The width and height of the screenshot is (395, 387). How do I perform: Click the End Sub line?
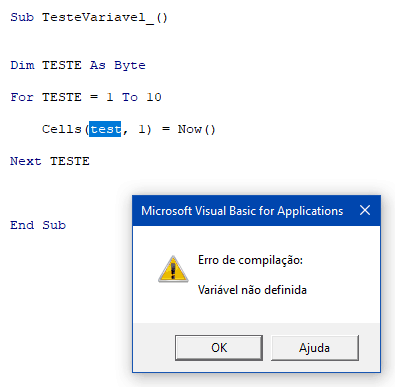[x=38, y=225]
